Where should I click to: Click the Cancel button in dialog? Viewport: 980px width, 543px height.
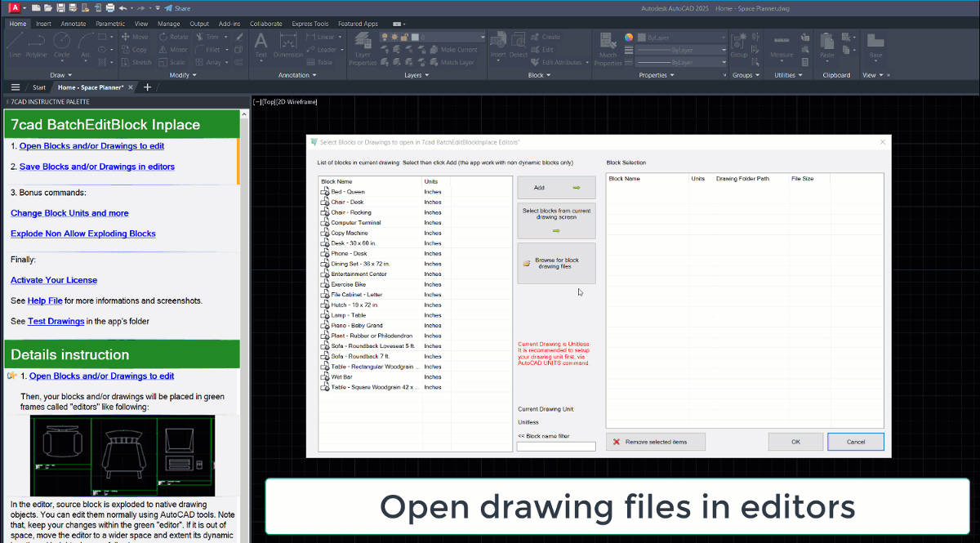click(856, 442)
